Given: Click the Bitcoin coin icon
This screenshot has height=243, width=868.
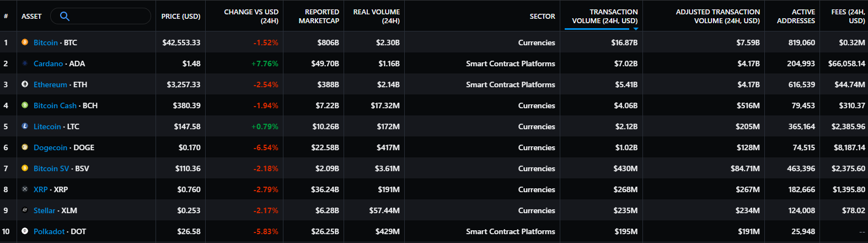Looking at the screenshot, I should tap(25, 43).
